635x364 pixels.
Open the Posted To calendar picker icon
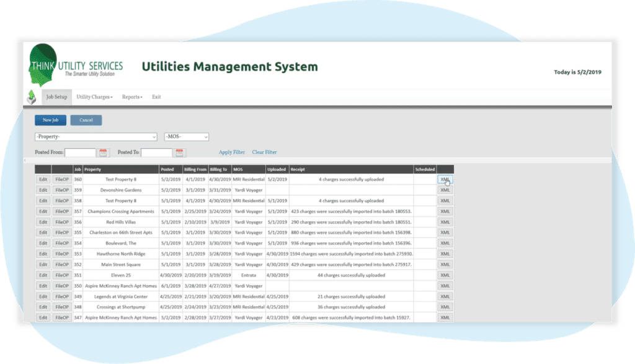180,153
